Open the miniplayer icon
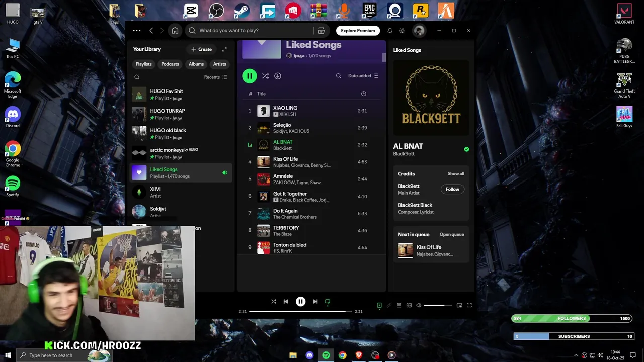Image resolution: width=644 pixels, height=362 pixels. tap(459, 305)
